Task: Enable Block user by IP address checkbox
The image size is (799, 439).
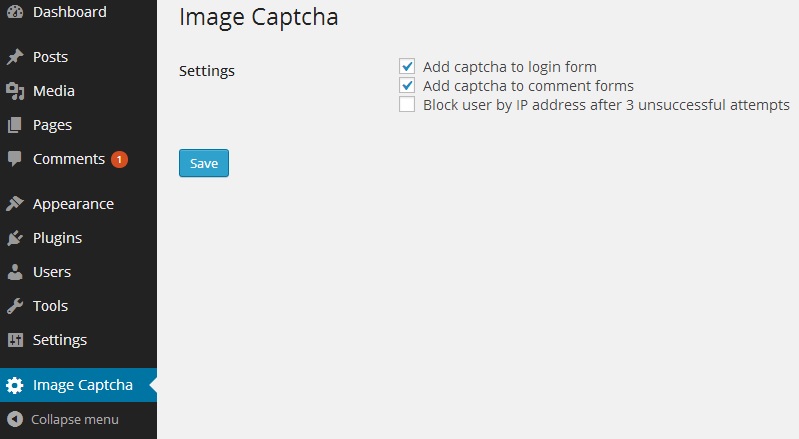Action: pos(407,104)
